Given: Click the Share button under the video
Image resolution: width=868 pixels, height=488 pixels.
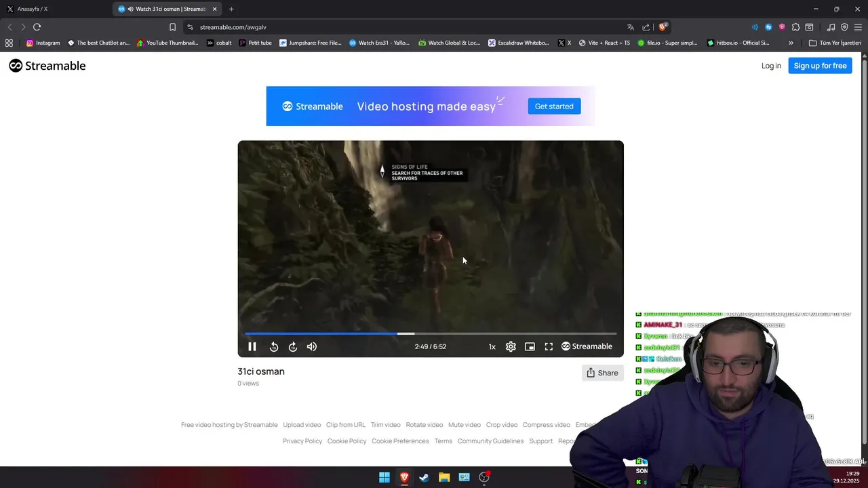Looking at the screenshot, I should [602, 373].
